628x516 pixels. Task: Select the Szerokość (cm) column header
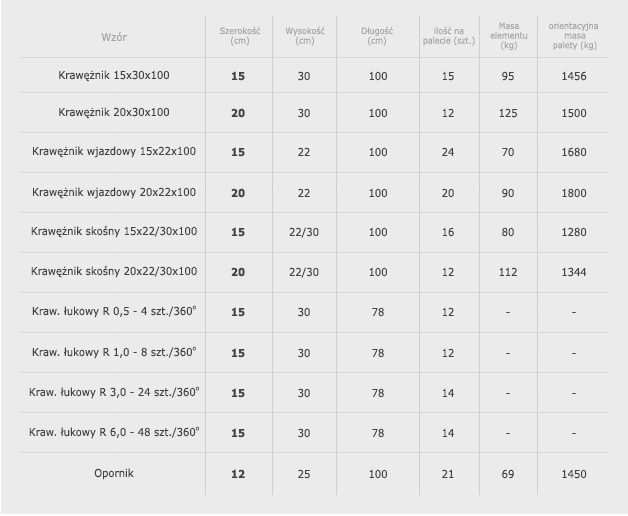click(x=240, y=36)
